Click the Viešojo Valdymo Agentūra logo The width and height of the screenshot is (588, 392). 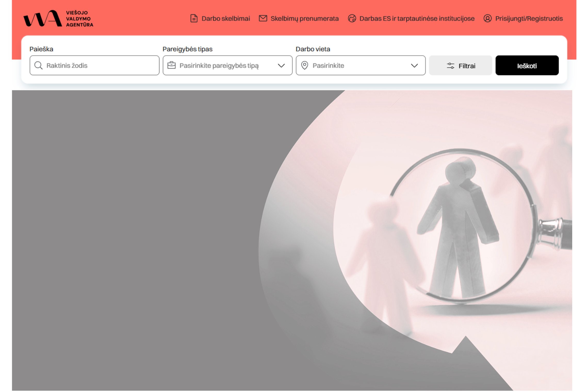58,19
